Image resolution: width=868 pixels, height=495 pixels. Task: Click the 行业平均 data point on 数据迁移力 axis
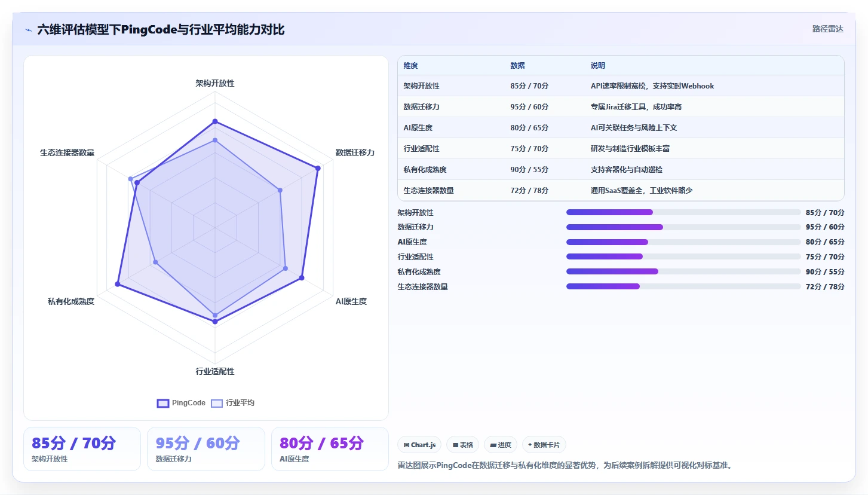tap(280, 190)
